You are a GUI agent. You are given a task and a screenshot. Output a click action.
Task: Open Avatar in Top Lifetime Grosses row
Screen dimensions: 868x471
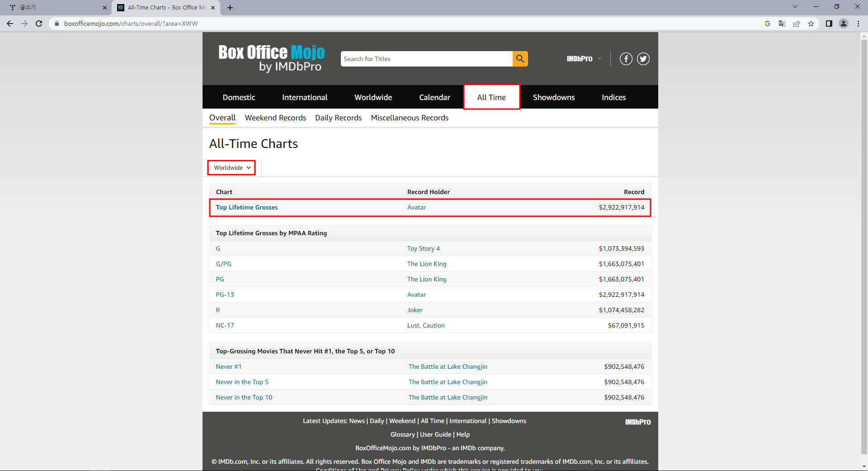(x=416, y=207)
